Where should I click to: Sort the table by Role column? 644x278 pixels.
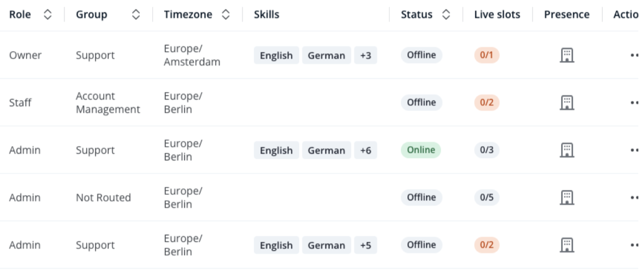47,15
